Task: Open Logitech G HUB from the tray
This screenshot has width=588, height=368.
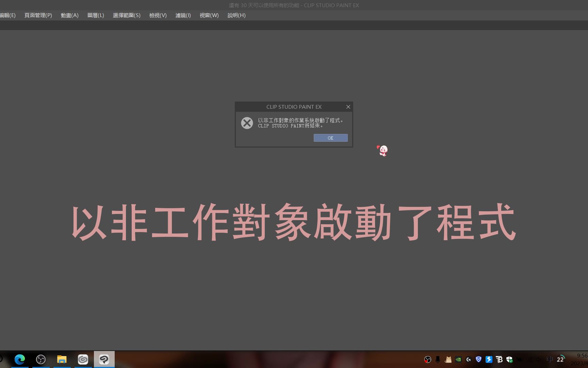Action: pyautogui.click(x=469, y=359)
